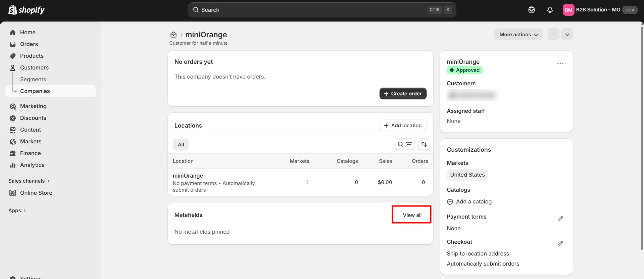Go to next company with the down arrow
644x279 pixels.
567,35
